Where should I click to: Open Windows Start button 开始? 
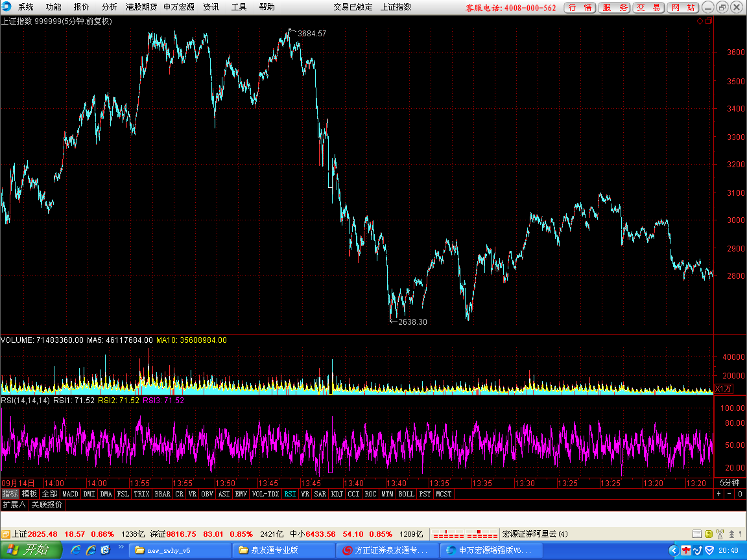(31, 550)
